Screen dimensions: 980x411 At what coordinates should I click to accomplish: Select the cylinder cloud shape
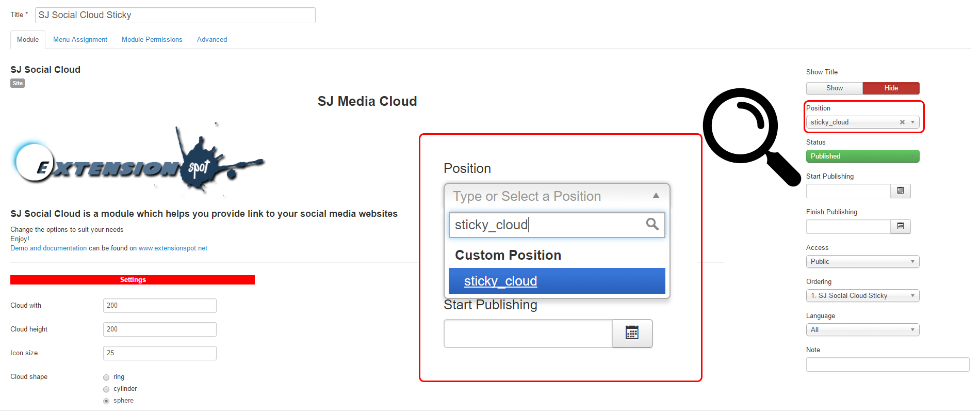(x=106, y=389)
